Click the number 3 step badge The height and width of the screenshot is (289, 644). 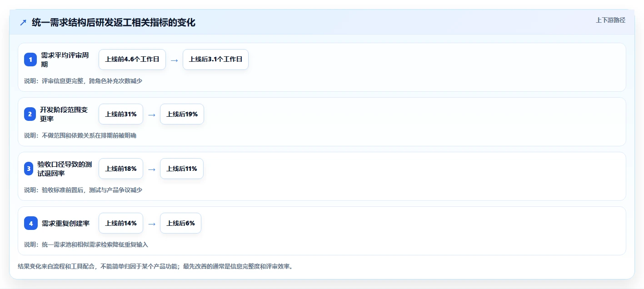29,169
